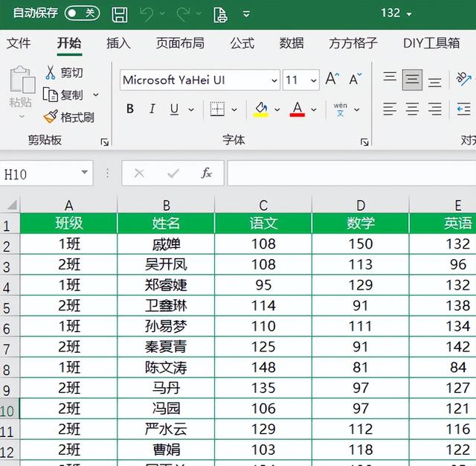This screenshot has width=476, height=466.
Task: Expand font color palette arrow
Action: pyautogui.click(x=314, y=109)
